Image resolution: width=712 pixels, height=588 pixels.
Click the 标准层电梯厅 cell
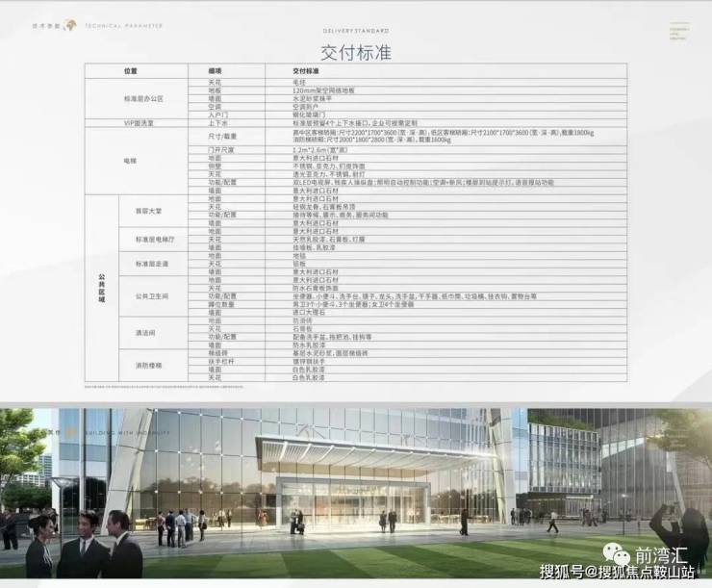click(154, 240)
